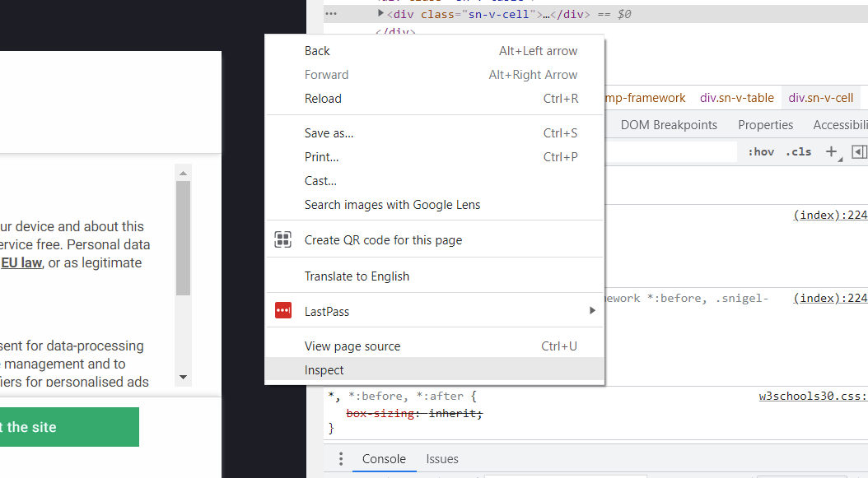Open the Issues drawer tab
This screenshot has width=868, height=478.
442,459
